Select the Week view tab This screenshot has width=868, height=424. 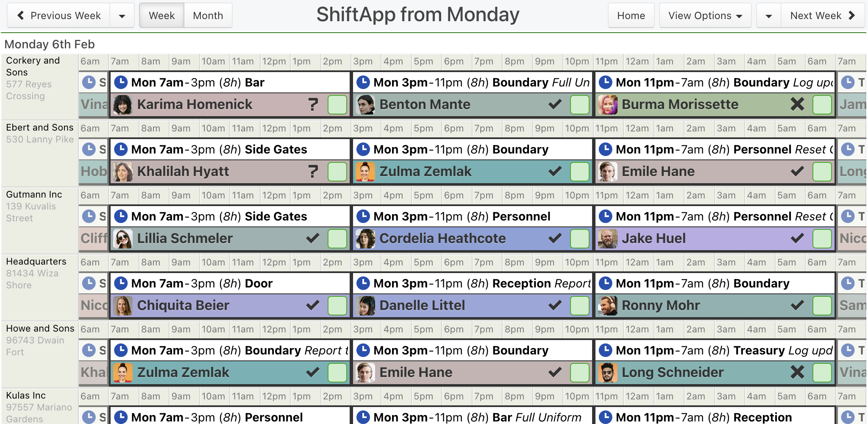(x=161, y=16)
